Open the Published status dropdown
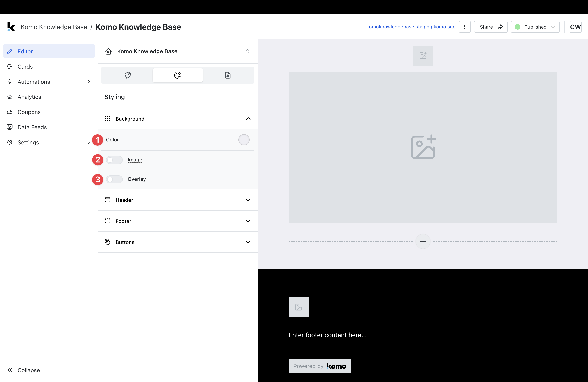This screenshot has width=588, height=382. point(535,27)
